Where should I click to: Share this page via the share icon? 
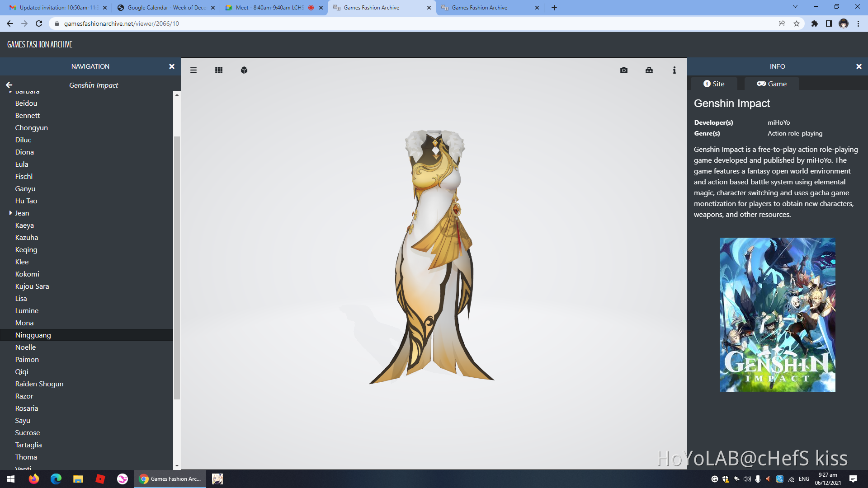click(782, 23)
